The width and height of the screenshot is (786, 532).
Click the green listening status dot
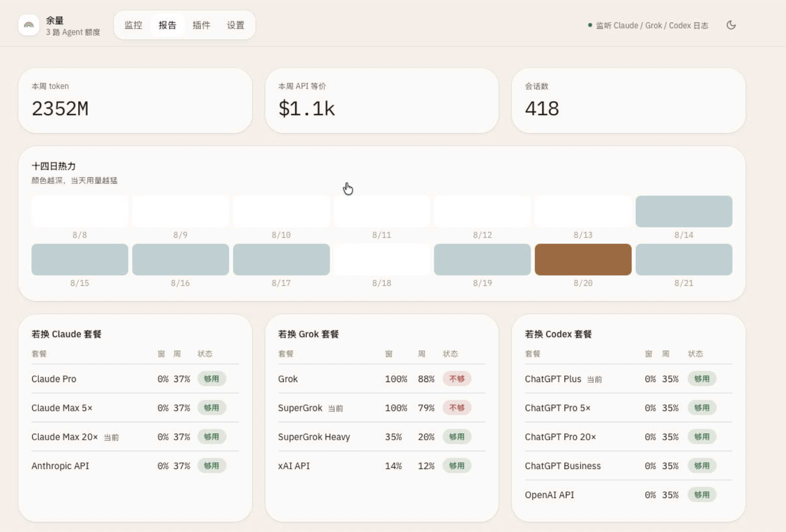(590, 25)
